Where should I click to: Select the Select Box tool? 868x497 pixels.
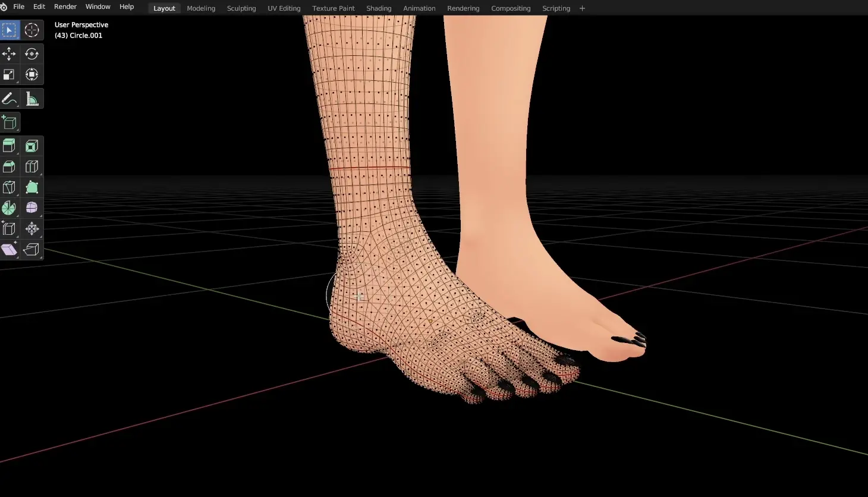[x=10, y=30]
